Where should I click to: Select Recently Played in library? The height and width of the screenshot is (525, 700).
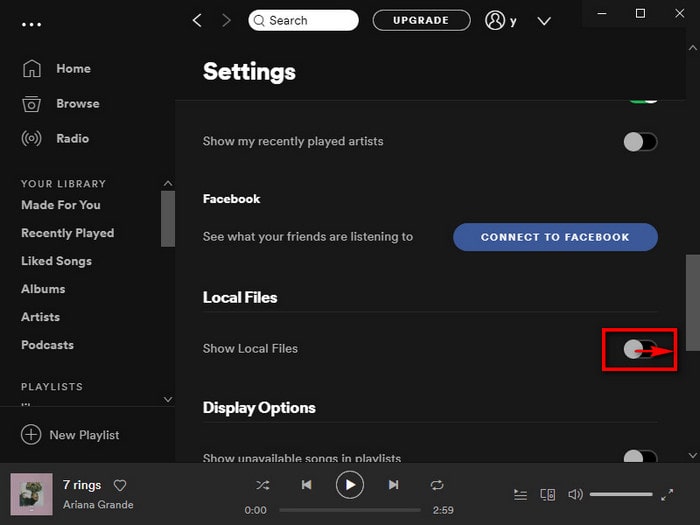point(67,233)
